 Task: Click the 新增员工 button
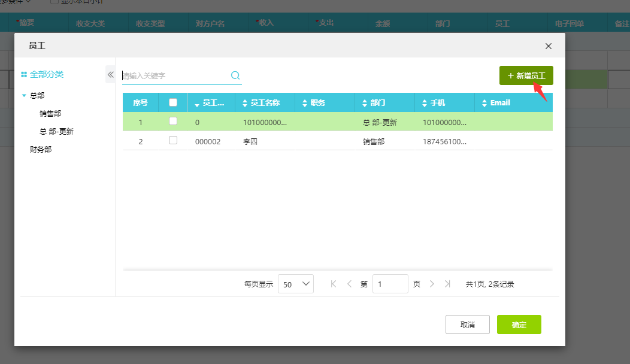coord(526,75)
